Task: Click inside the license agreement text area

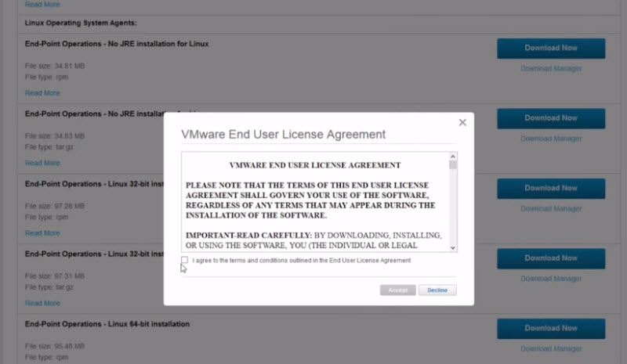Action: 313,202
